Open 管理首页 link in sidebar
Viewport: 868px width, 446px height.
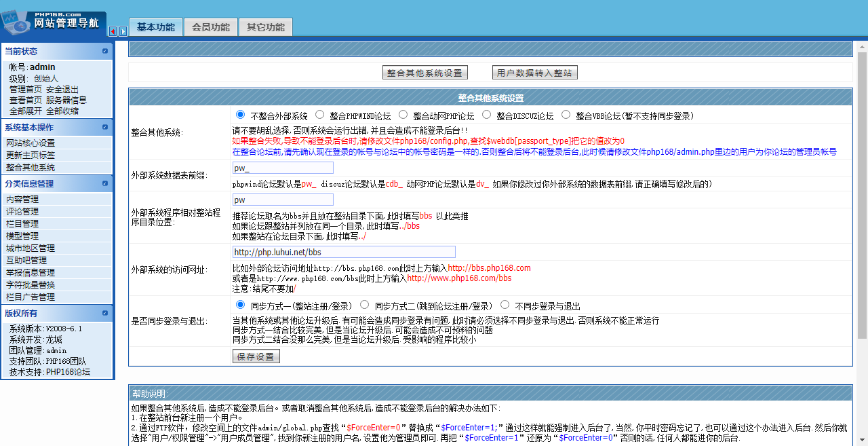(x=26, y=89)
